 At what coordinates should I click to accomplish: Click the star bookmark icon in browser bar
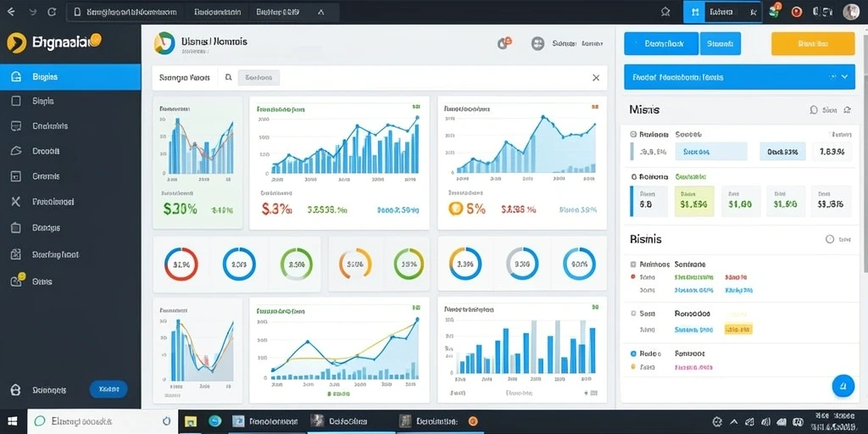666,12
